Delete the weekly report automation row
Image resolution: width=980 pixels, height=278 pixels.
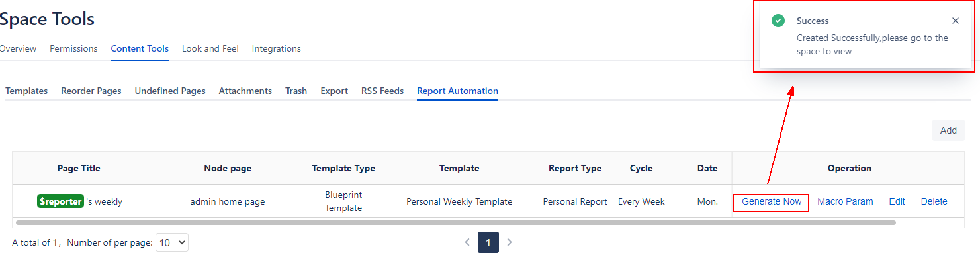(x=934, y=201)
